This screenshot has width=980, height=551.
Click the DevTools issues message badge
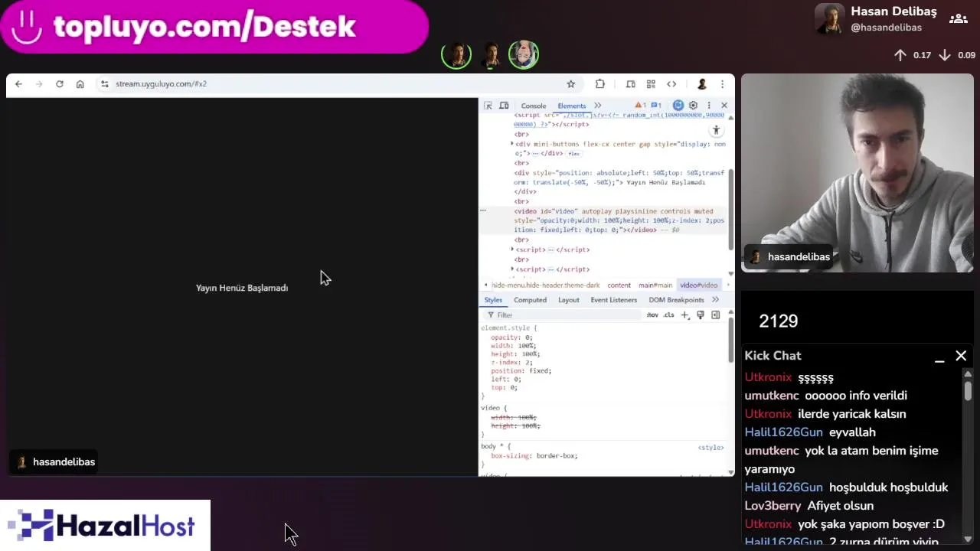click(x=656, y=106)
